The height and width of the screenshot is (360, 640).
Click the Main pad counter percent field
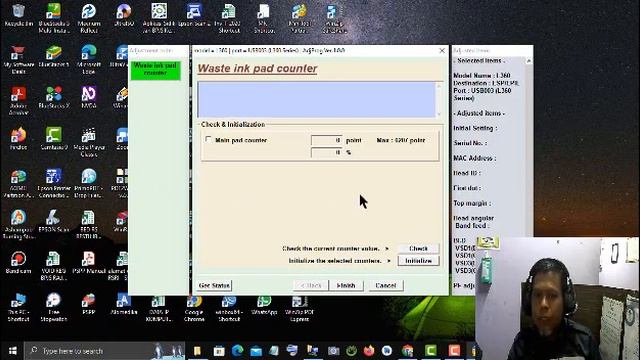click(327, 152)
